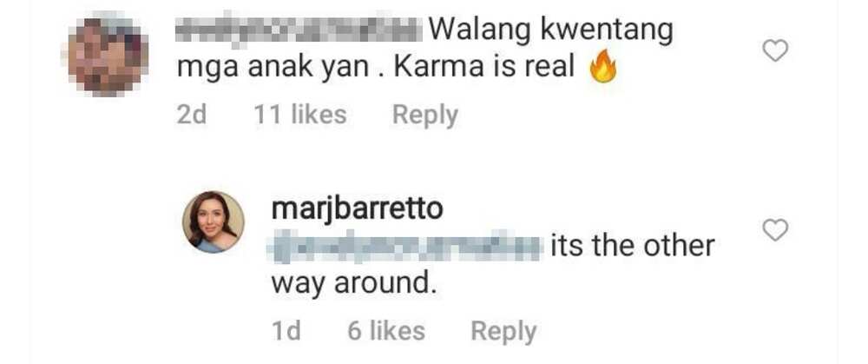This screenshot has height=364, width=868.
Task: Tap the heart on marjbarretto's reply
Action: (775, 230)
